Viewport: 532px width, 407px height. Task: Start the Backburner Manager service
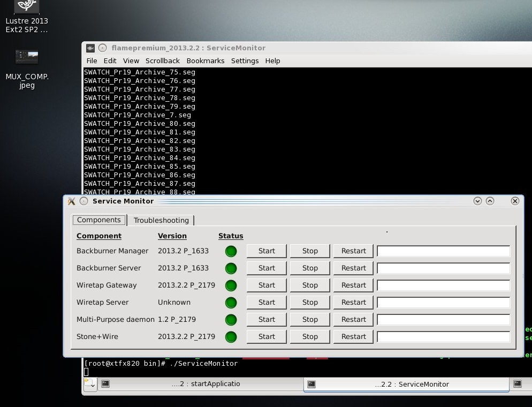coord(267,251)
